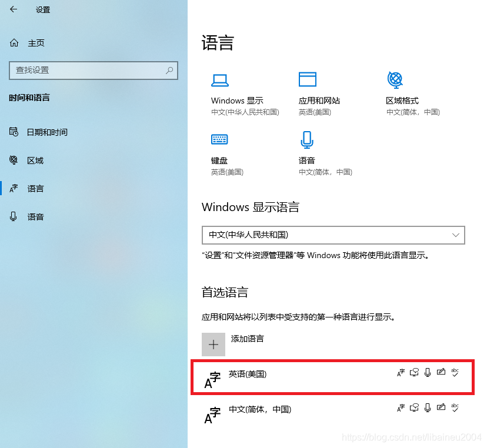
Task: Click the display language dropdown chevron
Action: [456, 235]
